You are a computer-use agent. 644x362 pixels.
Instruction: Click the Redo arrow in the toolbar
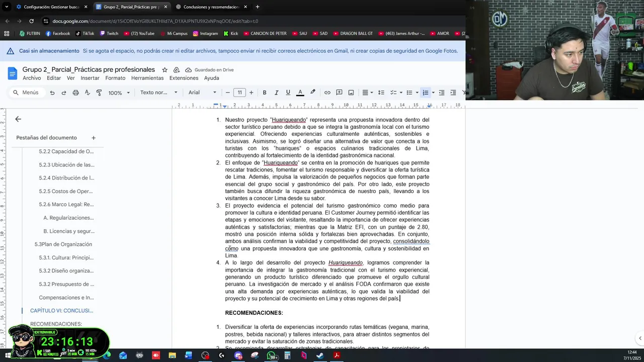click(x=64, y=93)
